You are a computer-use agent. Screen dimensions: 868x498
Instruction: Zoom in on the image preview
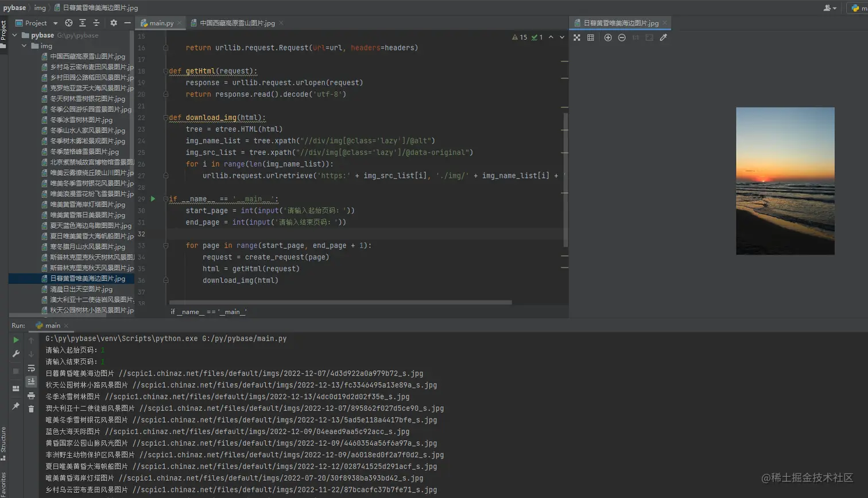click(x=608, y=37)
